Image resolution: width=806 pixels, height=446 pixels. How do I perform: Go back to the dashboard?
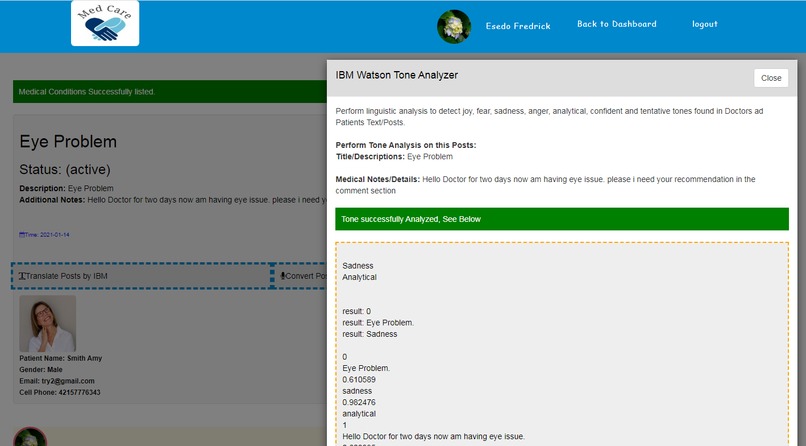pyautogui.click(x=616, y=24)
